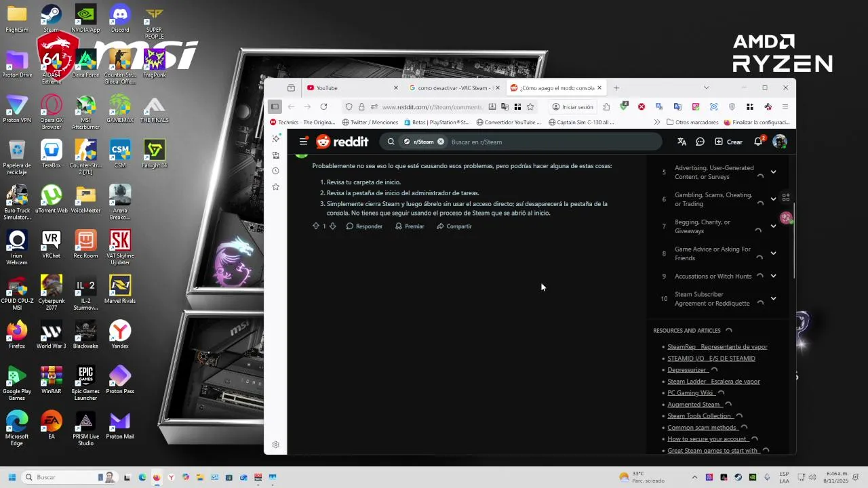
Task: Open the Steam Tools Collection link
Action: 699,416
